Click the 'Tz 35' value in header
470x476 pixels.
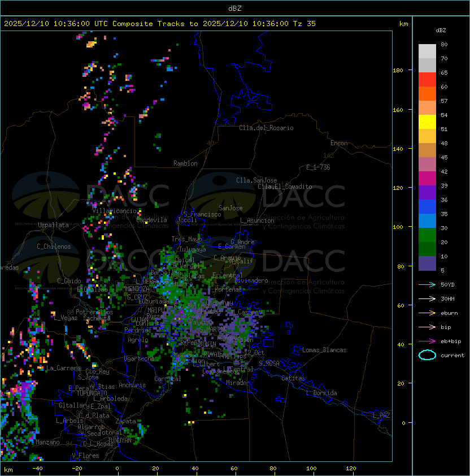point(304,24)
